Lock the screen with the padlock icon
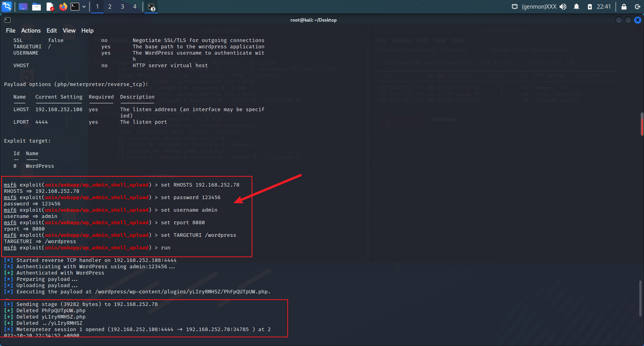 click(624, 7)
